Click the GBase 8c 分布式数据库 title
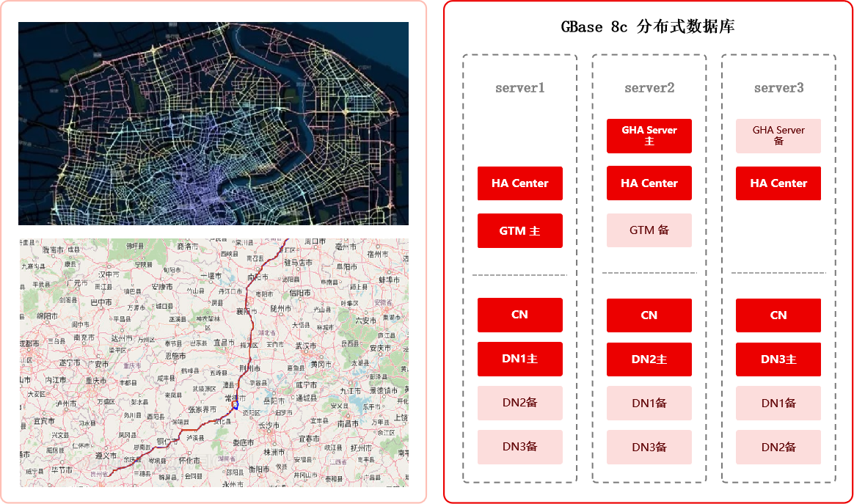854x504 pixels. point(648,26)
